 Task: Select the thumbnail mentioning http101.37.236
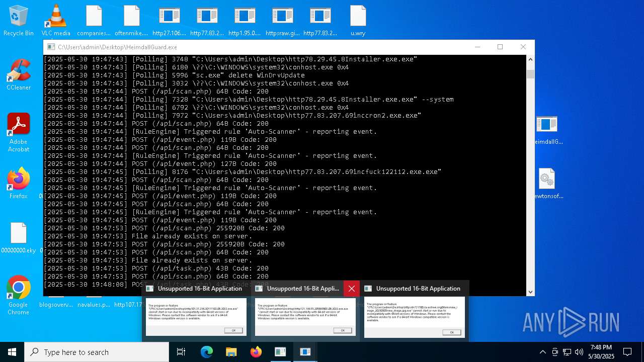click(x=196, y=317)
